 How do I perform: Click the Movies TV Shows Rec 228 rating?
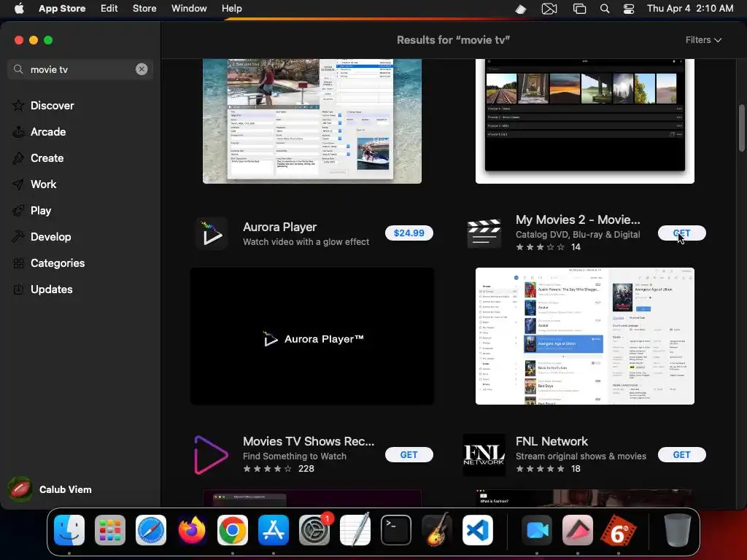point(278,469)
